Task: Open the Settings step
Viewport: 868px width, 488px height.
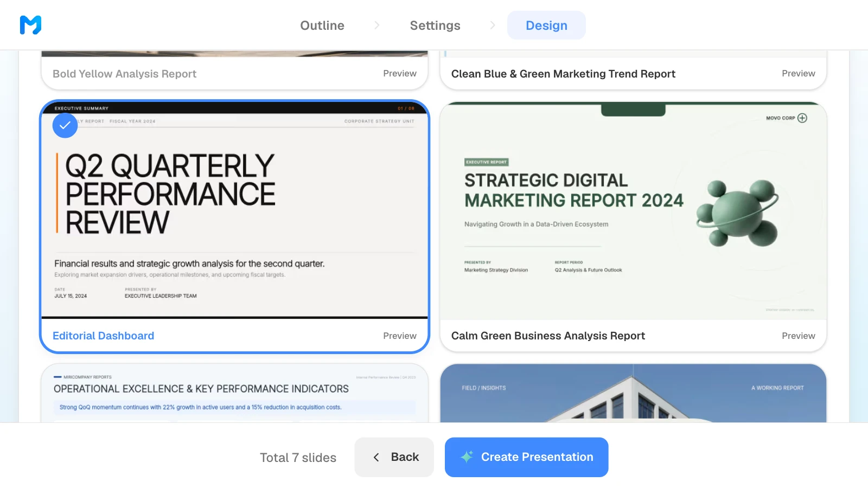Action: [x=435, y=25]
